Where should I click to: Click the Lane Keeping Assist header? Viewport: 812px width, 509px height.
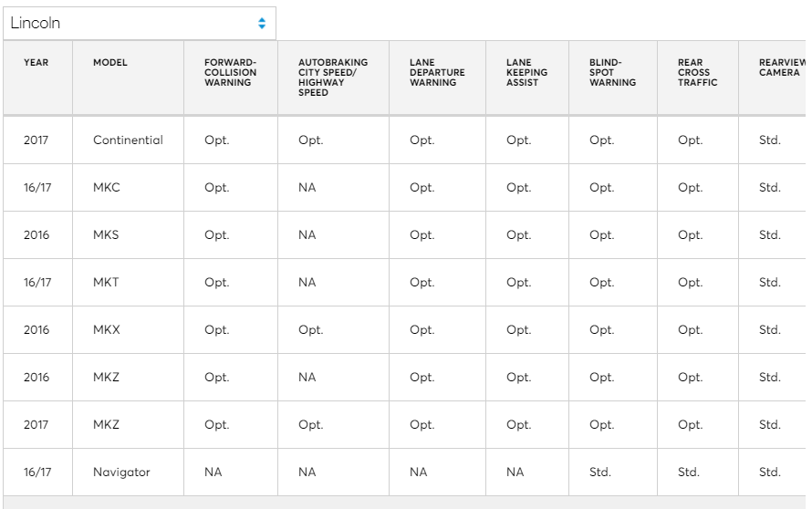pos(527,78)
